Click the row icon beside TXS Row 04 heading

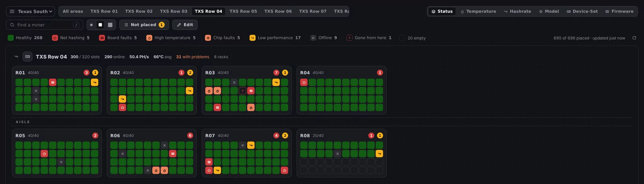point(27,57)
